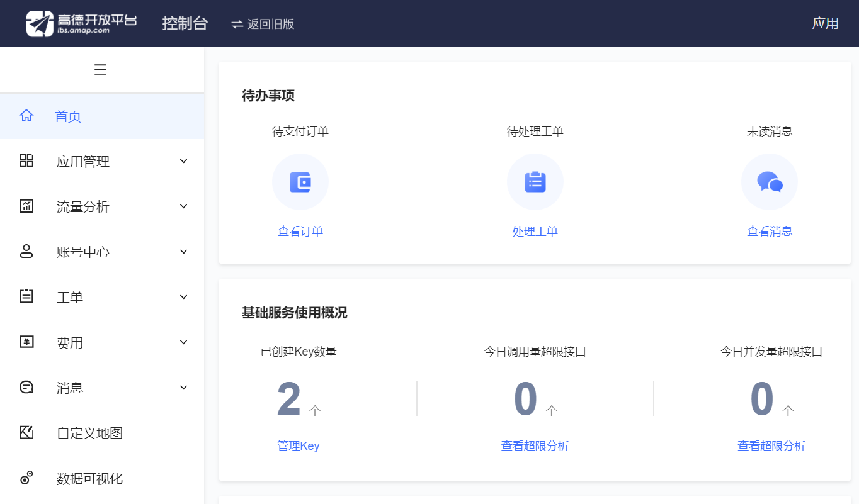The height and width of the screenshot is (504, 859).
Task: Click the 待支付订单 order icon
Action: [300, 181]
